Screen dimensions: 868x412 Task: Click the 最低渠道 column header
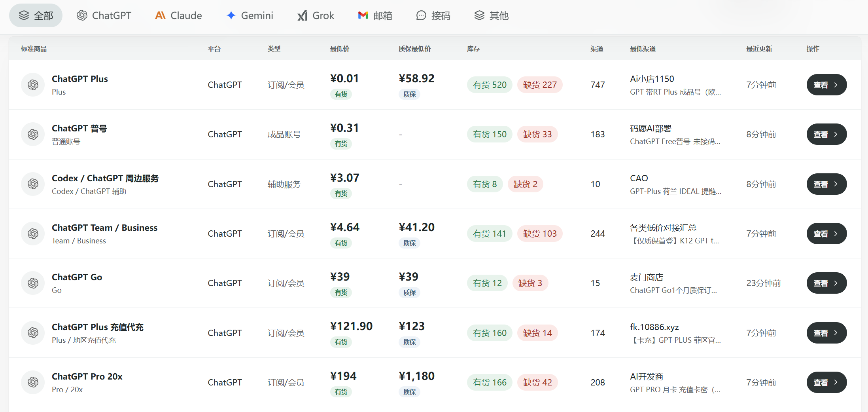[x=643, y=49]
